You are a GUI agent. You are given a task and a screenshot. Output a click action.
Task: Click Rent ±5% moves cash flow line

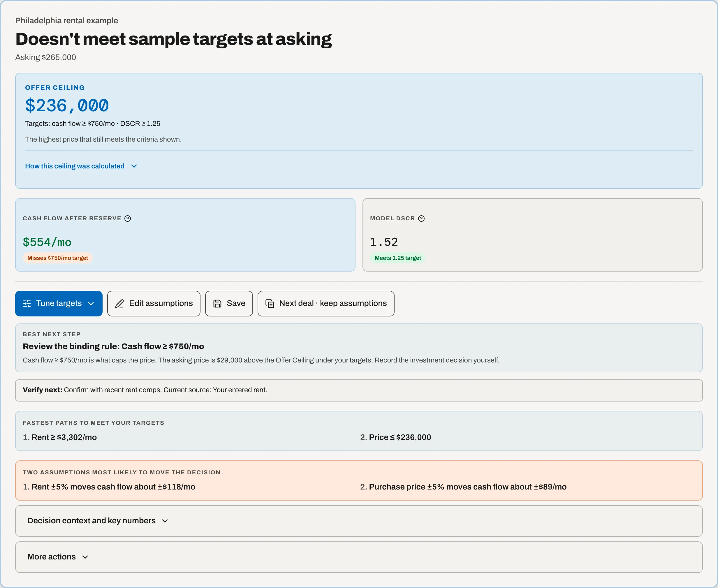coord(109,487)
